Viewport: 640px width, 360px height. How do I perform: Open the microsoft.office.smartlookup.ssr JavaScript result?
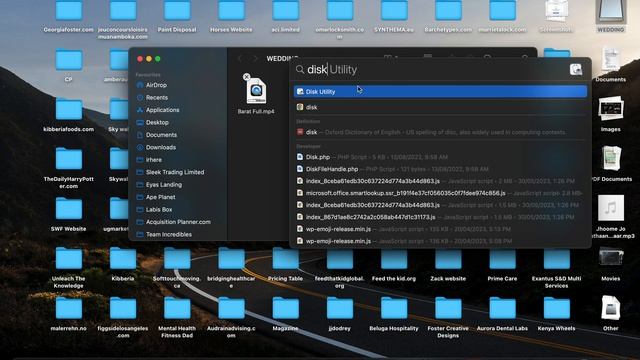(x=440, y=193)
